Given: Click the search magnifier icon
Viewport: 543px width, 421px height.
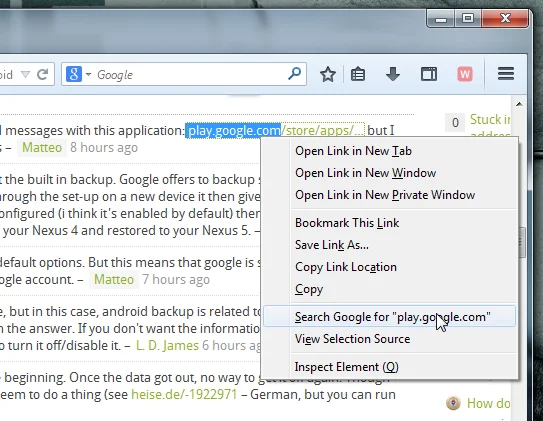Looking at the screenshot, I should [x=294, y=73].
